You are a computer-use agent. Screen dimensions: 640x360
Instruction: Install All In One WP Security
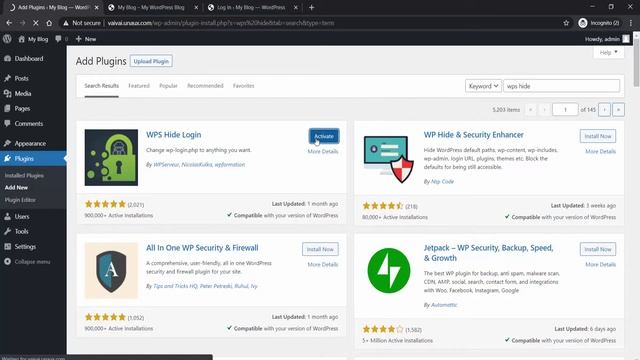point(320,249)
